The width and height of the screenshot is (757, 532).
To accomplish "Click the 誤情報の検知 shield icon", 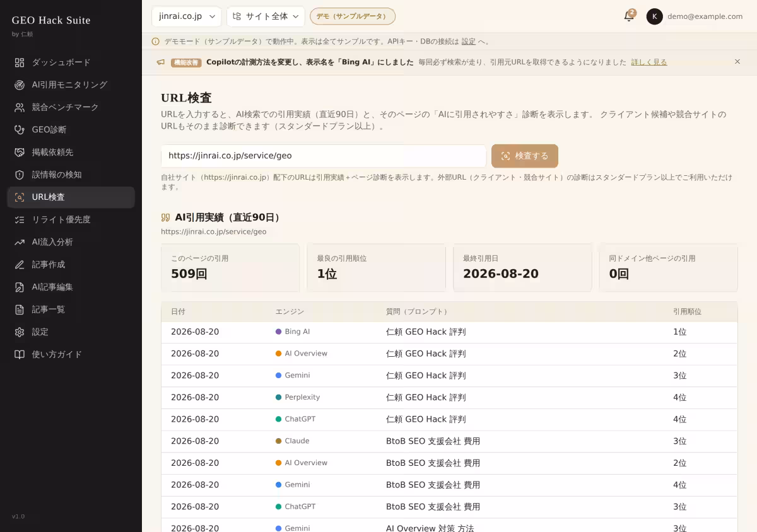I will [20, 175].
